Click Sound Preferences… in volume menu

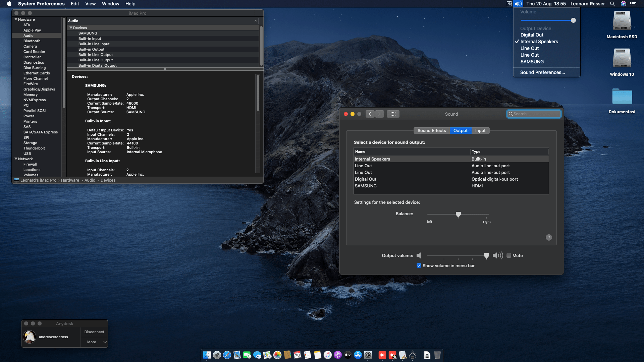pyautogui.click(x=542, y=72)
